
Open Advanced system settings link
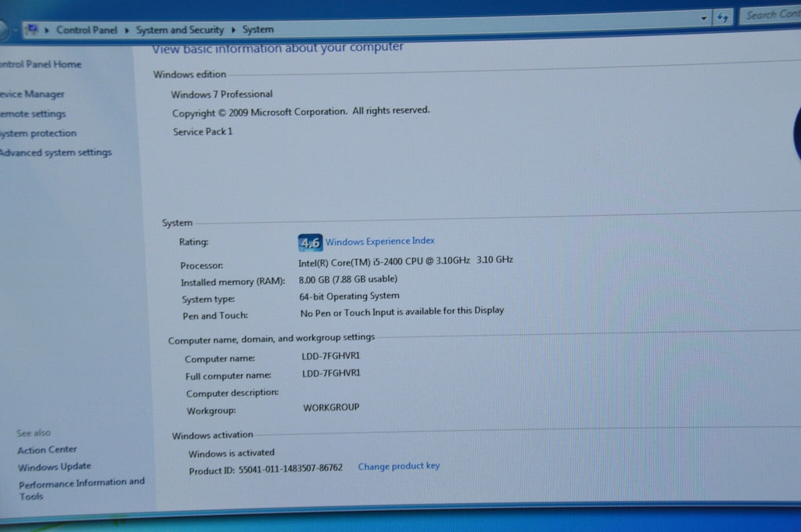click(x=56, y=153)
